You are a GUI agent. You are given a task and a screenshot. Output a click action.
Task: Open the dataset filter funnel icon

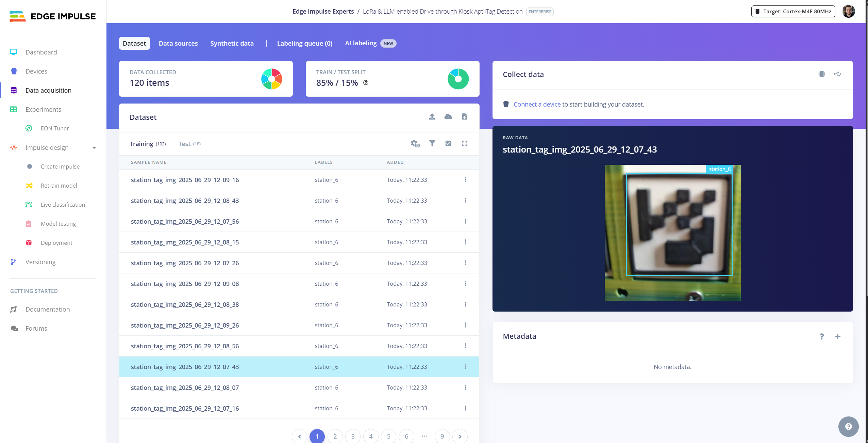(432, 143)
